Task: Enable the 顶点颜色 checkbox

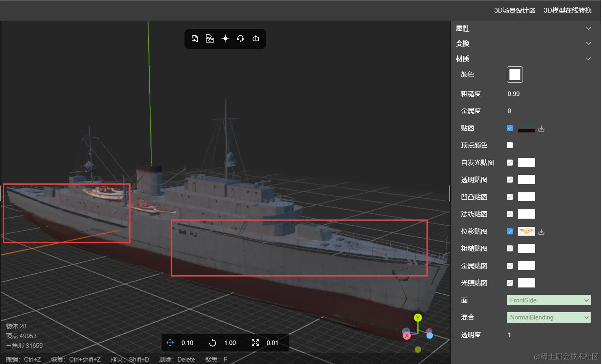Action: (x=510, y=145)
